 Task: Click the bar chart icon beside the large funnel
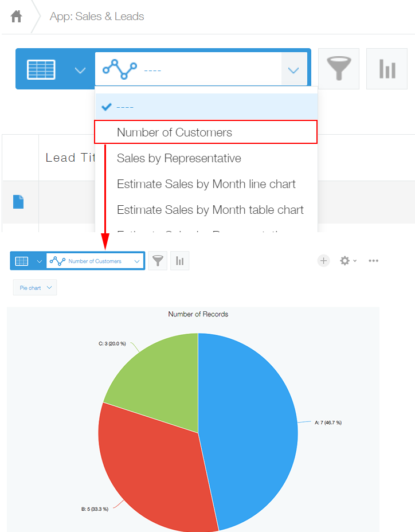pos(387,69)
